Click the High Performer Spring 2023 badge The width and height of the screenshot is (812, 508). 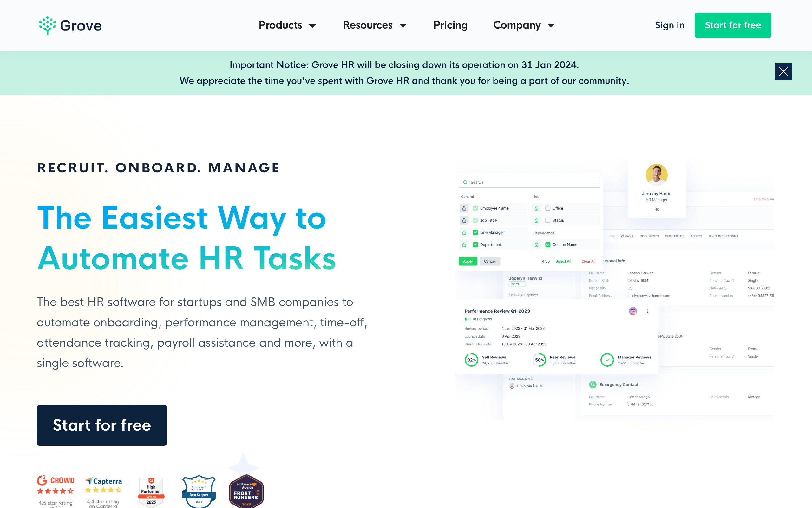pyautogui.click(x=151, y=492)
